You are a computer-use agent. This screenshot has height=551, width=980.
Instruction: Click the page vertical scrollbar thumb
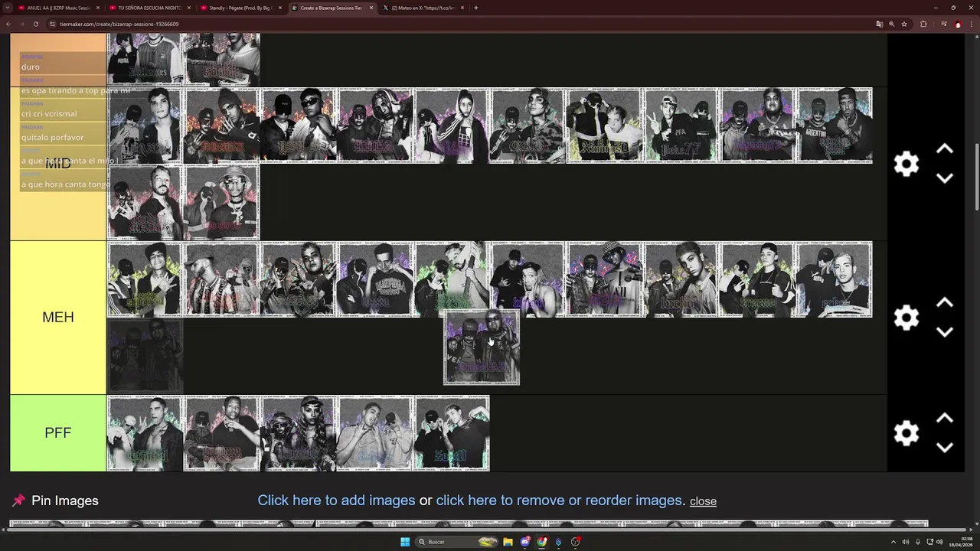[x=976, y=176]
